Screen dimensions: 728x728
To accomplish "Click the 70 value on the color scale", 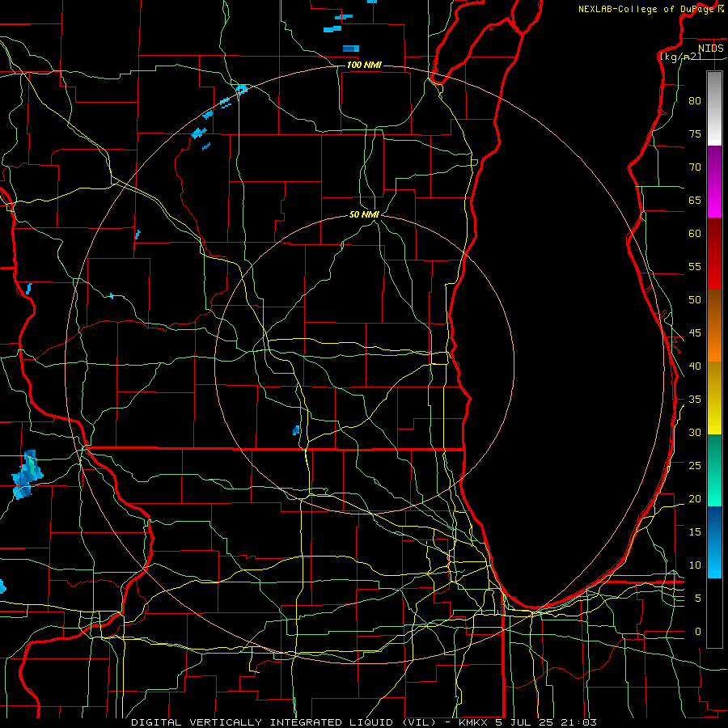I will (695, 167).
